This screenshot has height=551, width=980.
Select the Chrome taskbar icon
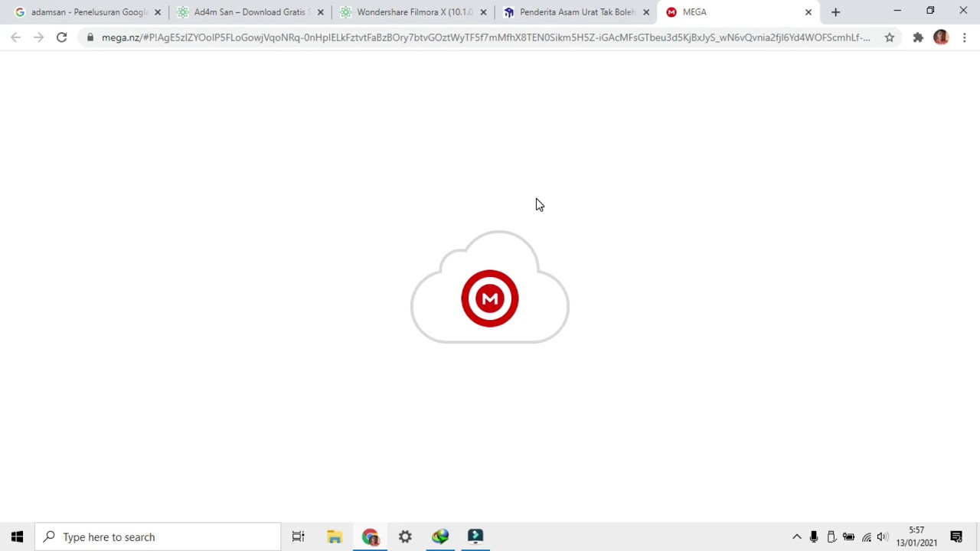pyautogui.click(x=370, y=536)
